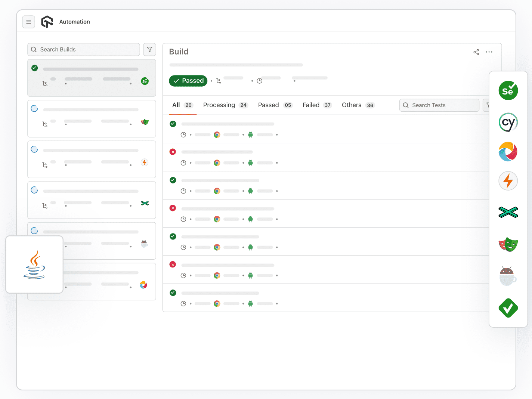The height and width of the screenshot is (399, 532).
Task: Select the Espresso Android cup icon
Action: click(x=508, y=275)
